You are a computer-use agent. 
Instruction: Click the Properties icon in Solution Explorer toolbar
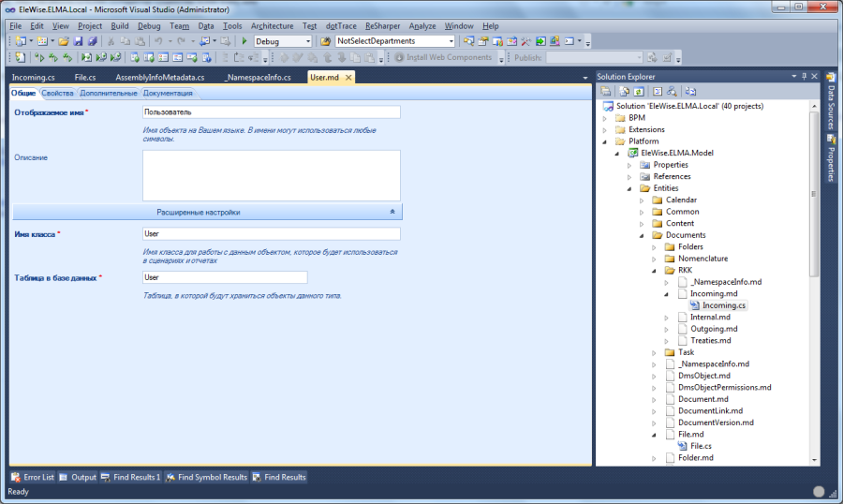pyautogui.click(x=606, y=92)
